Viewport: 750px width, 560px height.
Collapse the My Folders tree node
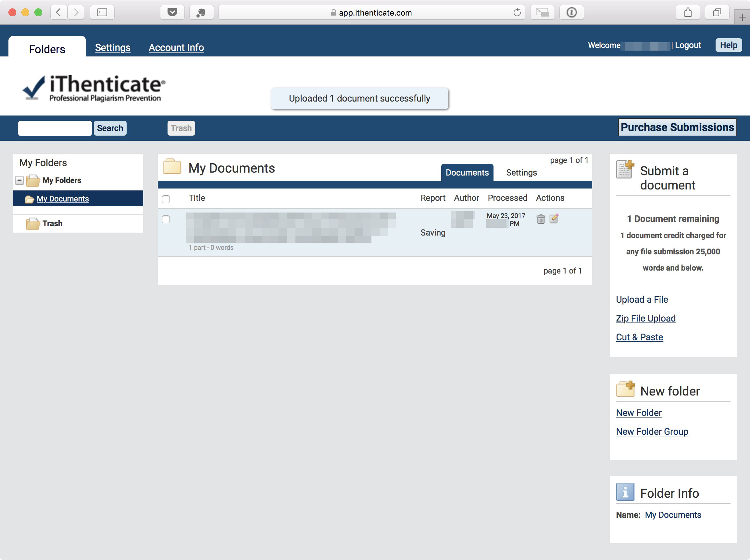pyautogui.click(x=19, y=180)
